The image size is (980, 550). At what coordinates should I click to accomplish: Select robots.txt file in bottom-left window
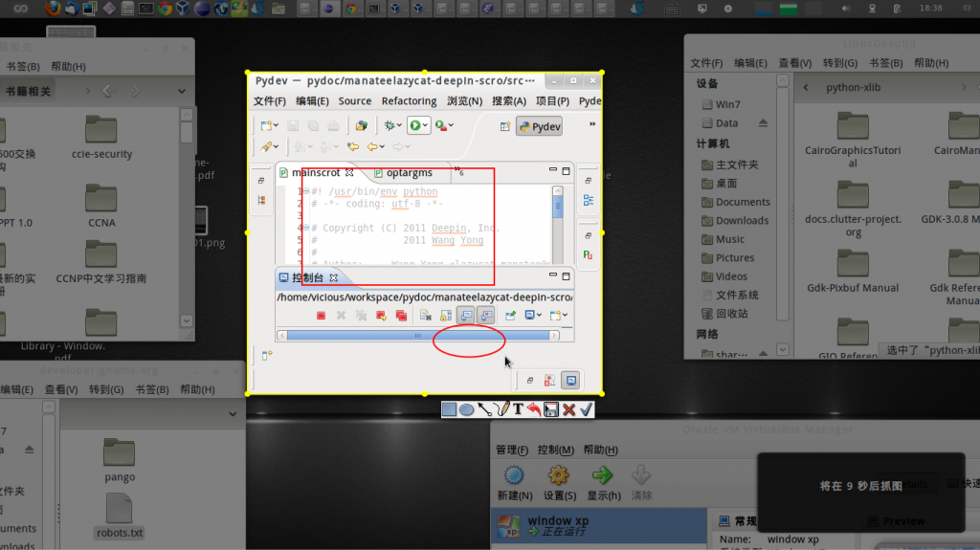120,517
